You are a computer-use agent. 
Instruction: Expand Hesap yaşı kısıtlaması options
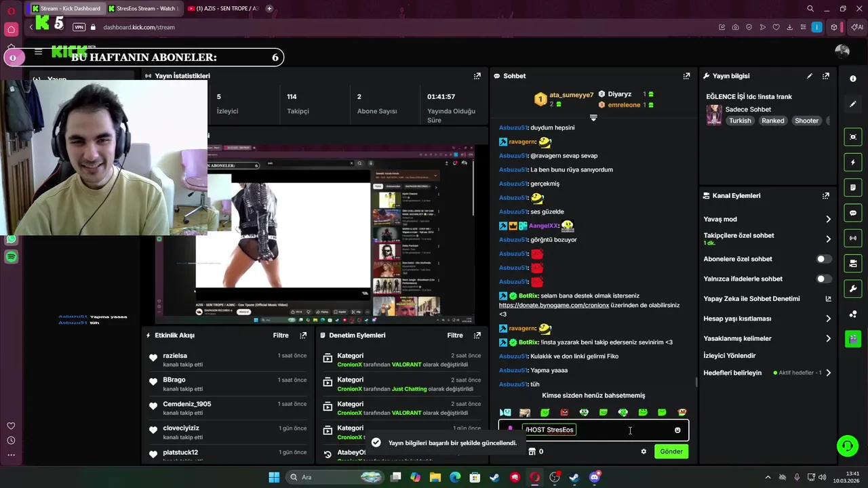[828, 319]
